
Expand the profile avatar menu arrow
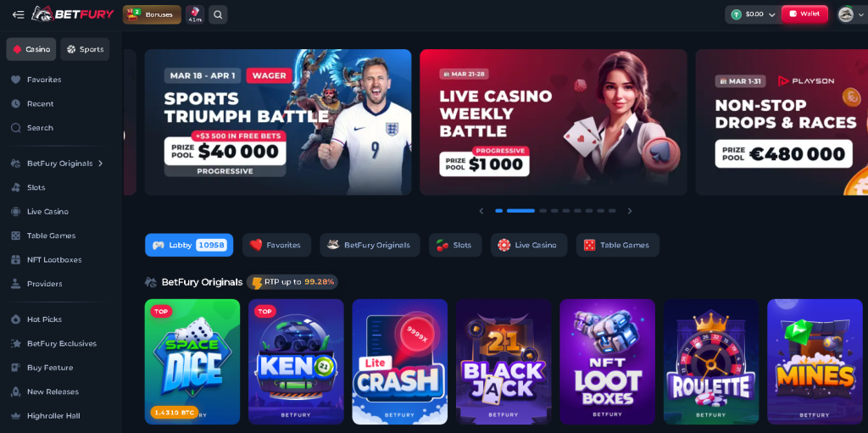861,15
